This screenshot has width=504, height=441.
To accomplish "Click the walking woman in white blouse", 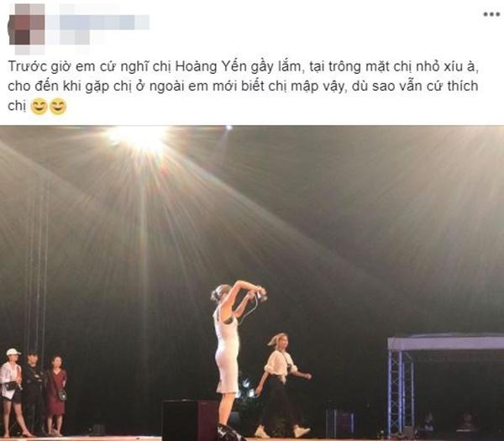I will coord(283,384).
